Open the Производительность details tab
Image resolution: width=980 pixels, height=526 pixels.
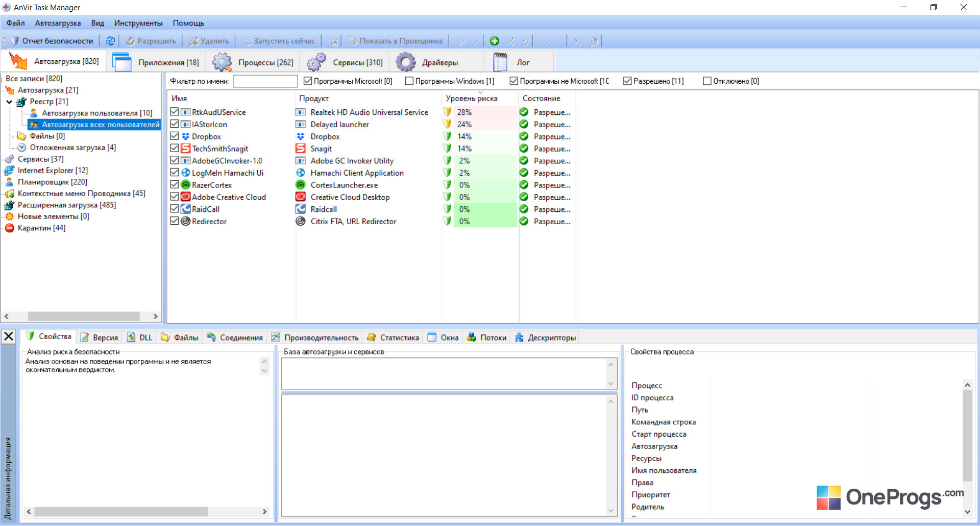coord(315,338)
